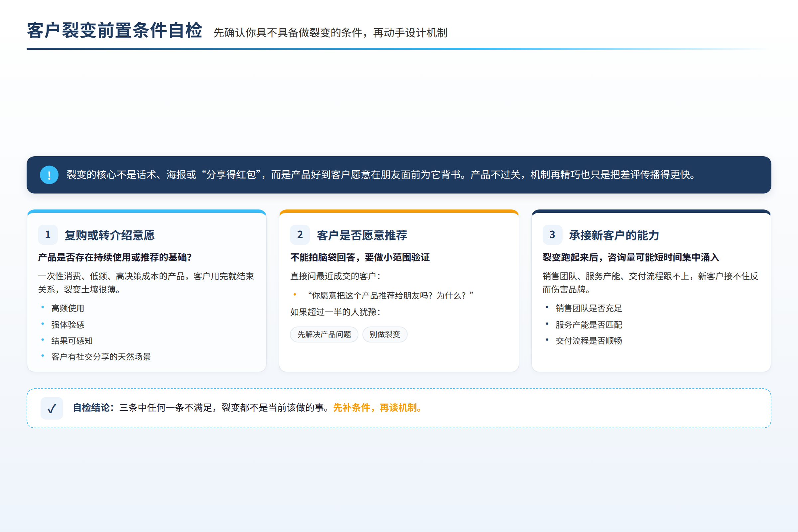Click the paragraph starting 一次性消费、低频

(146, 283)
